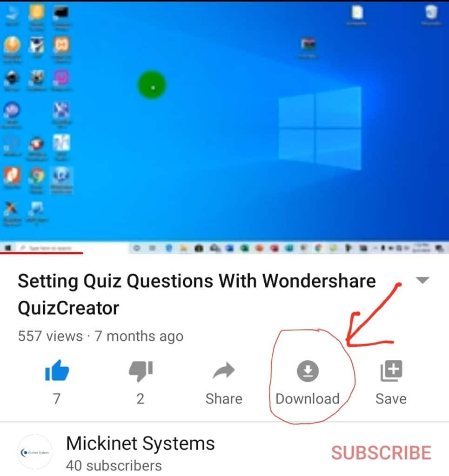The image size is (449, 476).
Task: Click the file icon near Recycle Bin
Action: coord(357,13)
